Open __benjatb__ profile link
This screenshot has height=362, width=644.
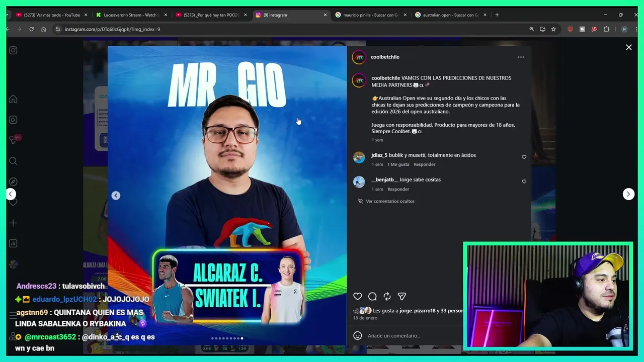point(384,179)
